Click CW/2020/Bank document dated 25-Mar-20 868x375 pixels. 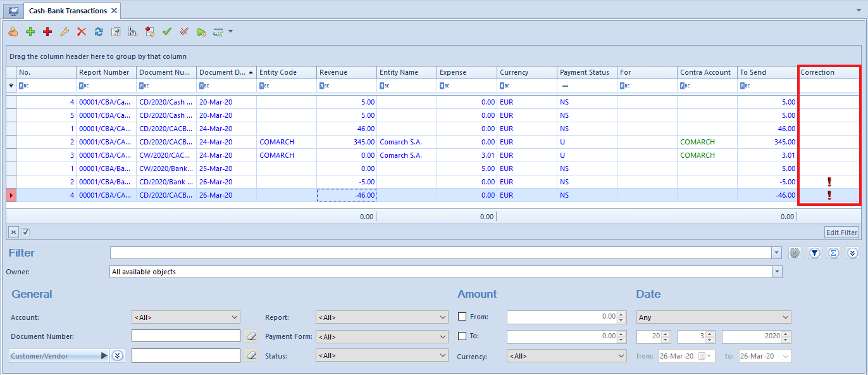pyautogui.click(x=166, y=168)
